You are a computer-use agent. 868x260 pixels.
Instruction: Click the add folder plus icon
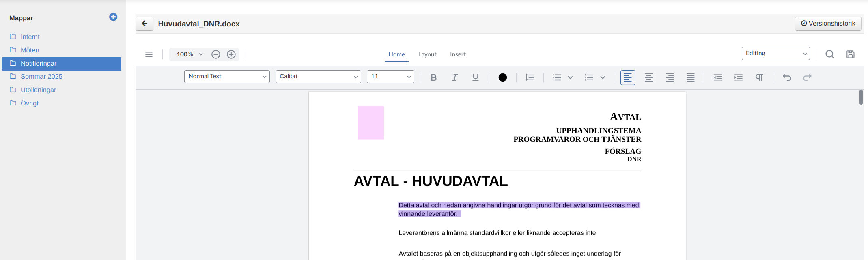coord(113,17)
